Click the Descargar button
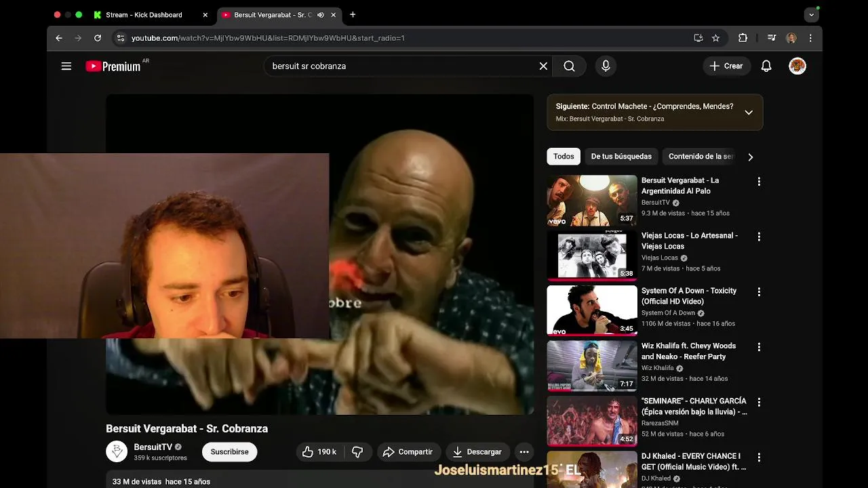Screen dimensions: 868x488 pos(477,452)
